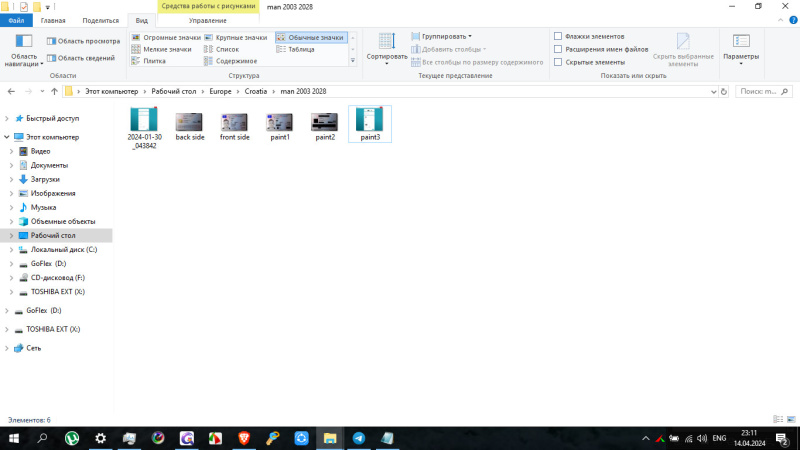Select the Sort by icon
800x450 pixels.
[x=386, y=42]
